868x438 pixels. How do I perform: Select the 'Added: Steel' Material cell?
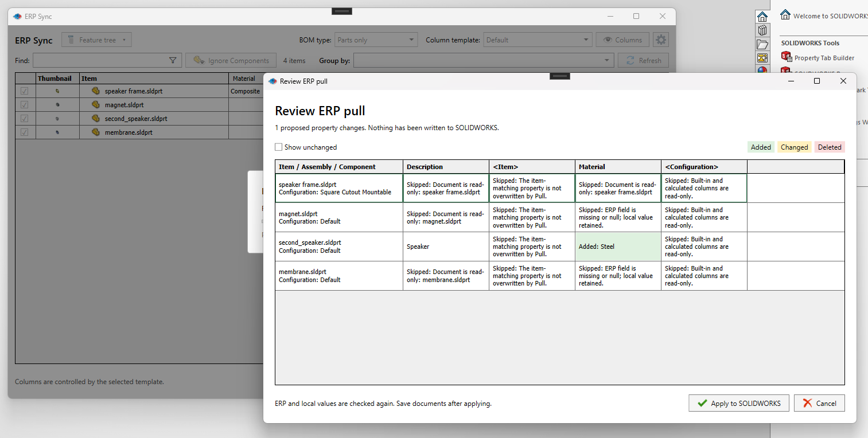point(618,247)
